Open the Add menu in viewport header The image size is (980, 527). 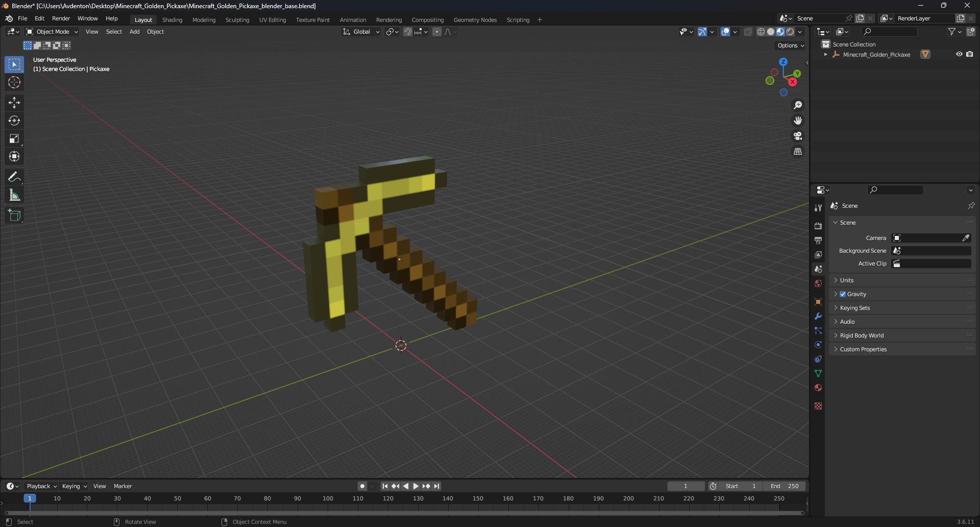(134, 32)
